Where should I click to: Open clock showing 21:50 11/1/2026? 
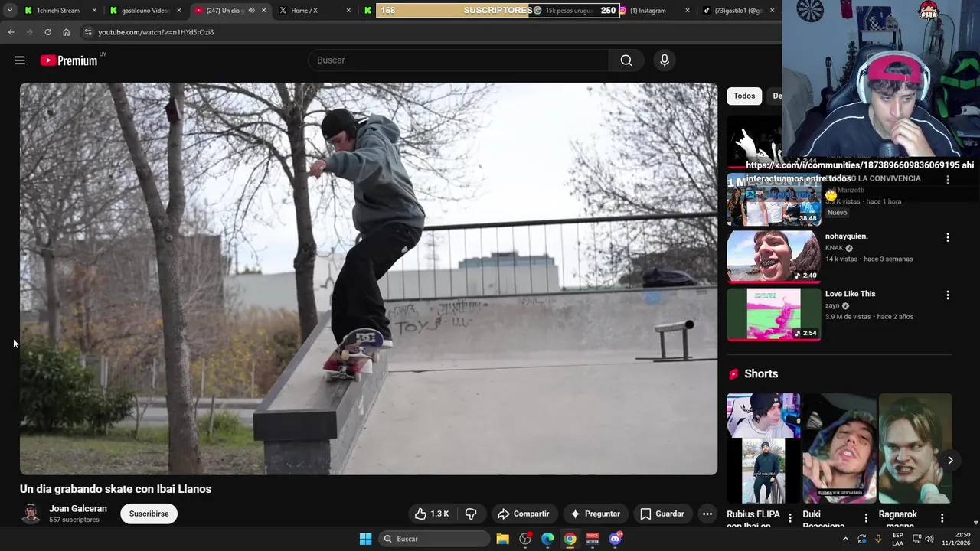coord(956,539)
